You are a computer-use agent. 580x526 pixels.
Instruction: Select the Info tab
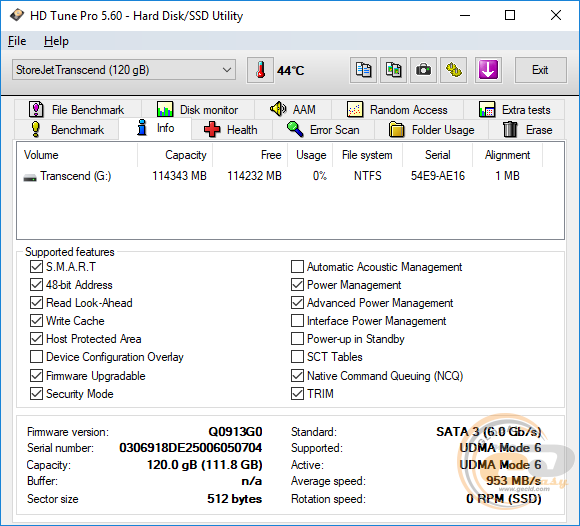[x=155, y=128]
